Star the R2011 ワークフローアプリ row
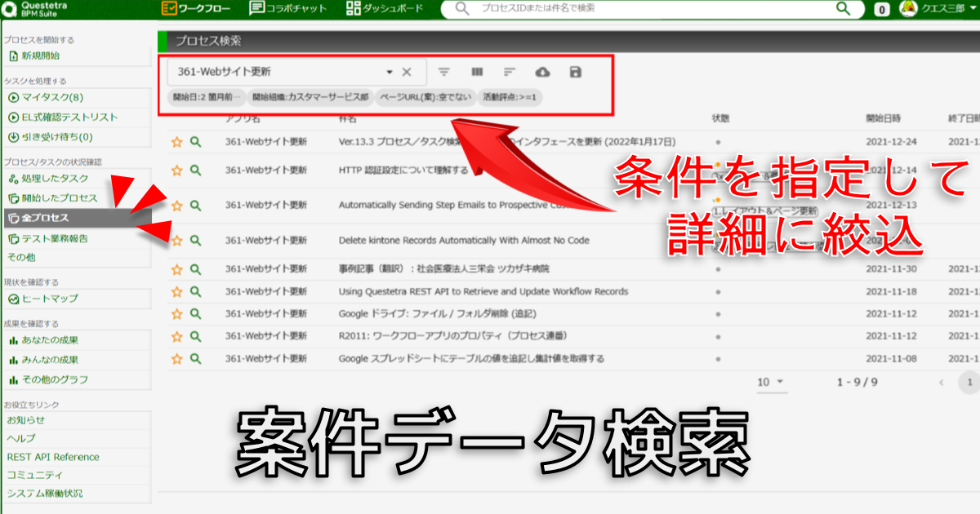 176,335
